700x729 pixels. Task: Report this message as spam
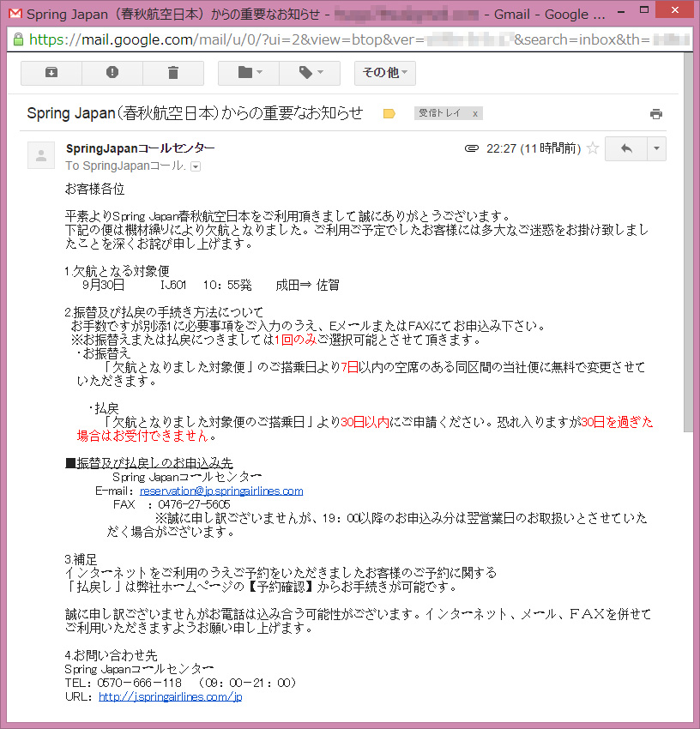(112, 73)
